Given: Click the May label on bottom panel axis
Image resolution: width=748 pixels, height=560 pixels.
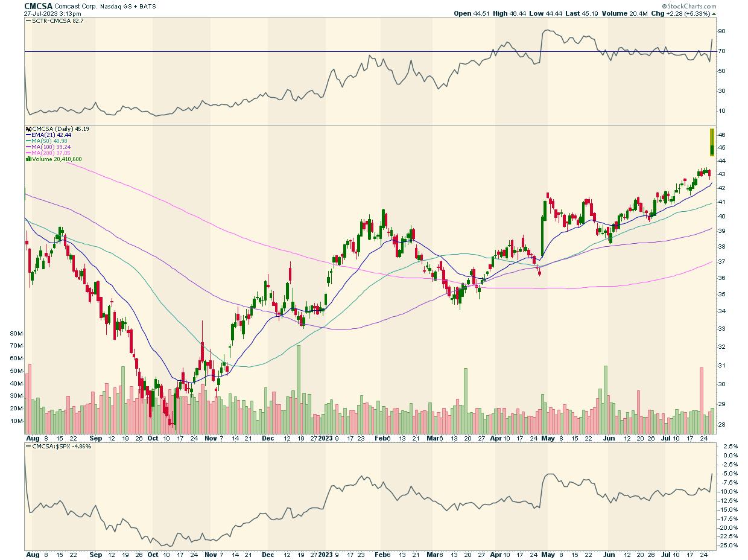Looking at the screenshot, I should click(x=547, y=553).
